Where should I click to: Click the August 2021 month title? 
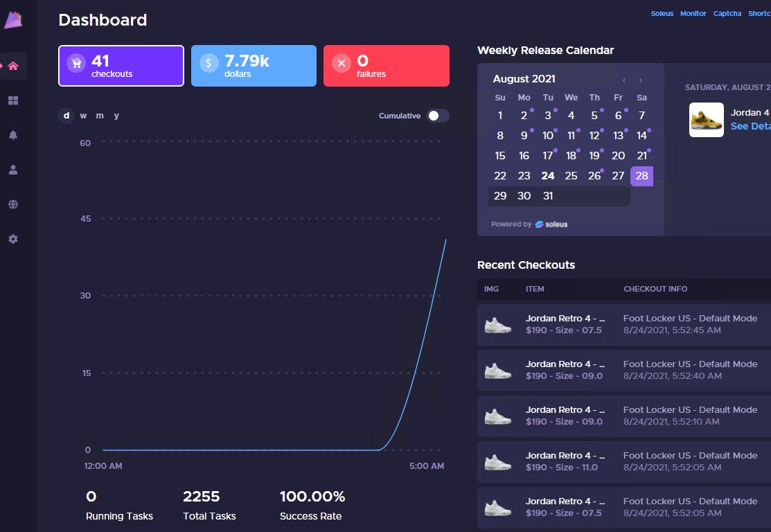point(524,79)
